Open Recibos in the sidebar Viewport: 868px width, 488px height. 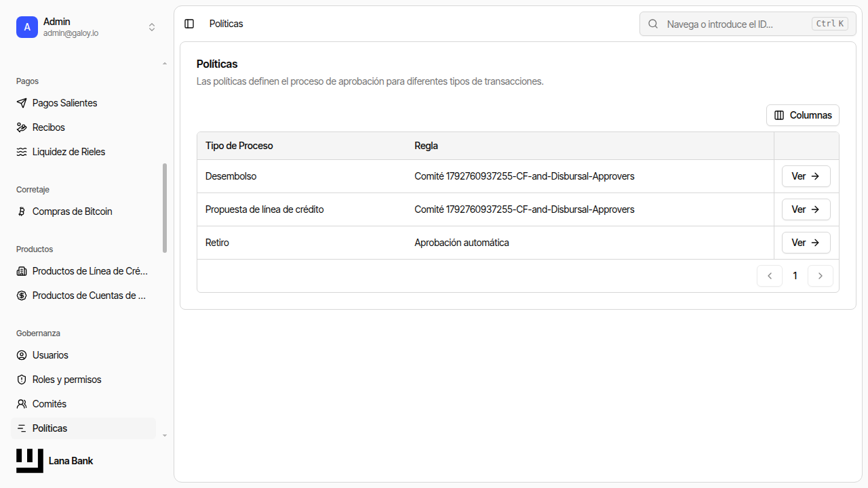coord(83,127)
